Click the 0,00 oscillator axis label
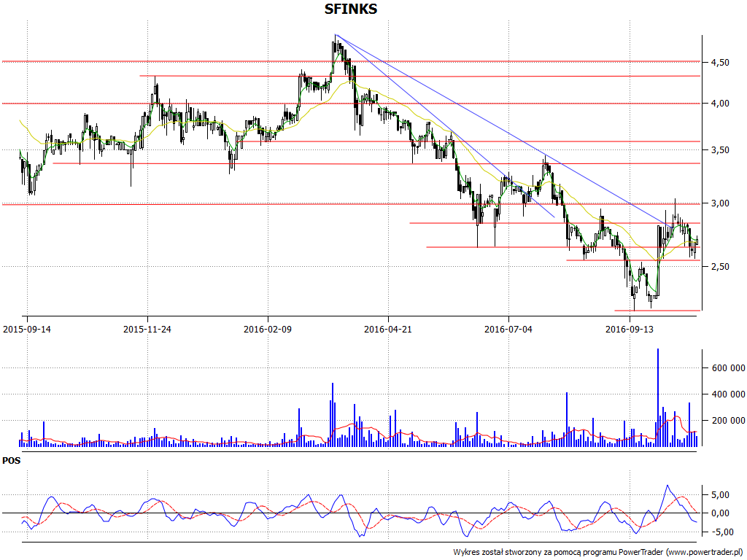Viewport: 747px width, 560px height. (720, 513)
